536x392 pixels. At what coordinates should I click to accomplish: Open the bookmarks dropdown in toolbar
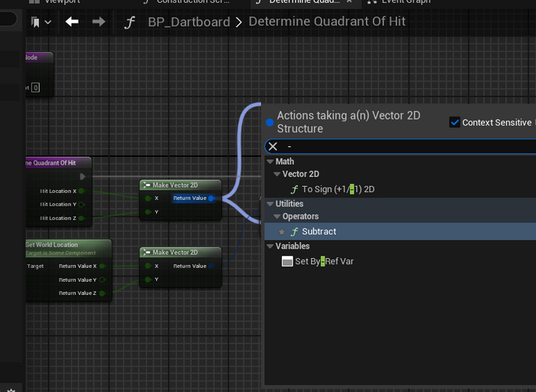point(41,22)
